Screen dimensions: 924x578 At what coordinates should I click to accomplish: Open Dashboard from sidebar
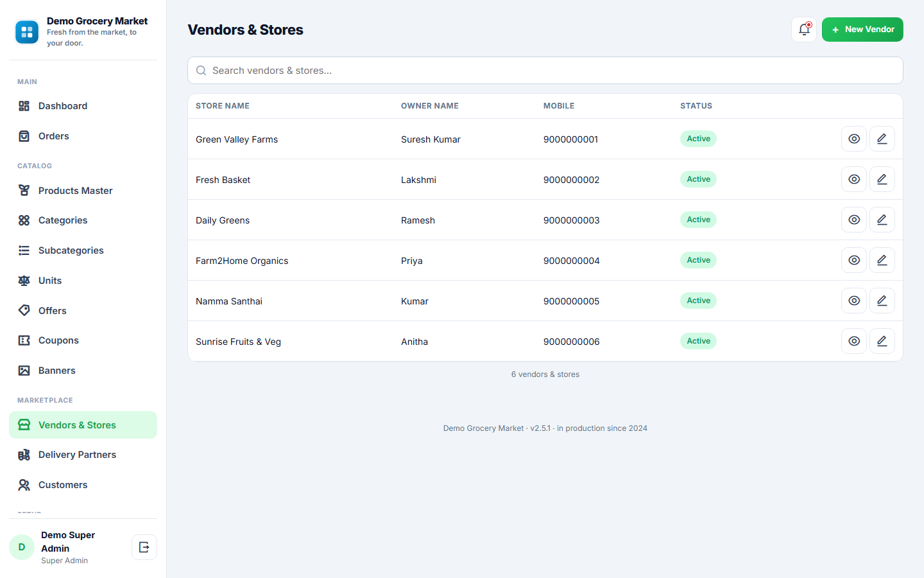(83, 106)
